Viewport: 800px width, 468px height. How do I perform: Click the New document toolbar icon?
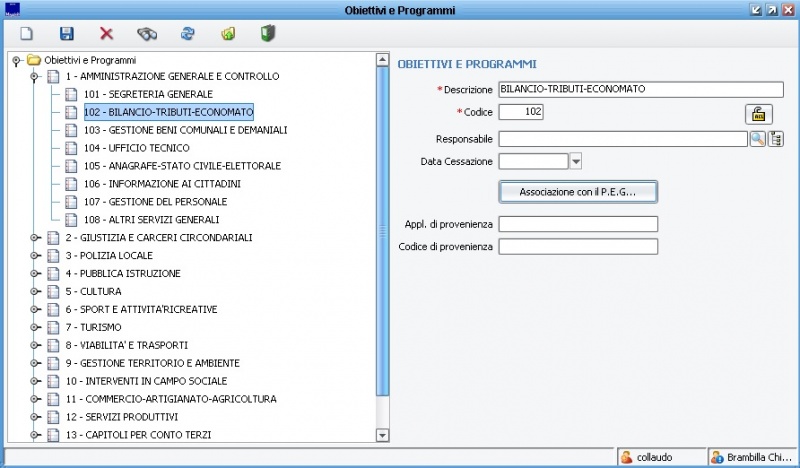click(x=27, y=34)
